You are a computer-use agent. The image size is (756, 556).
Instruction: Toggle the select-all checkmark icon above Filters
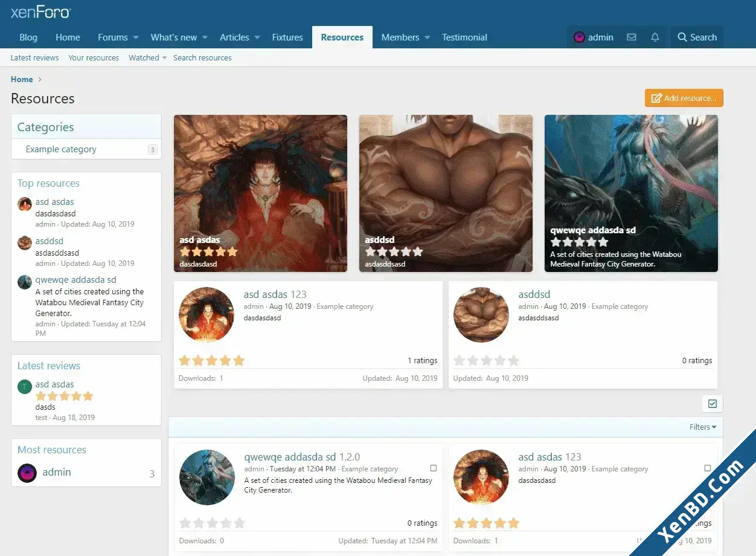pyautogui.click(x=713, y=404)
